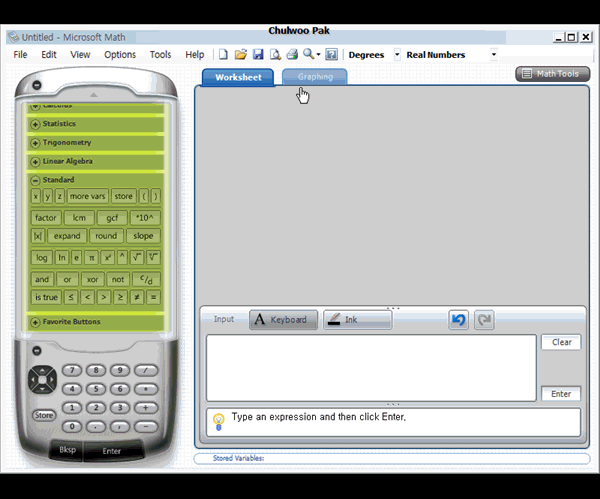
Task: Expand the Trigonometry button group
Action: [35, 143]
